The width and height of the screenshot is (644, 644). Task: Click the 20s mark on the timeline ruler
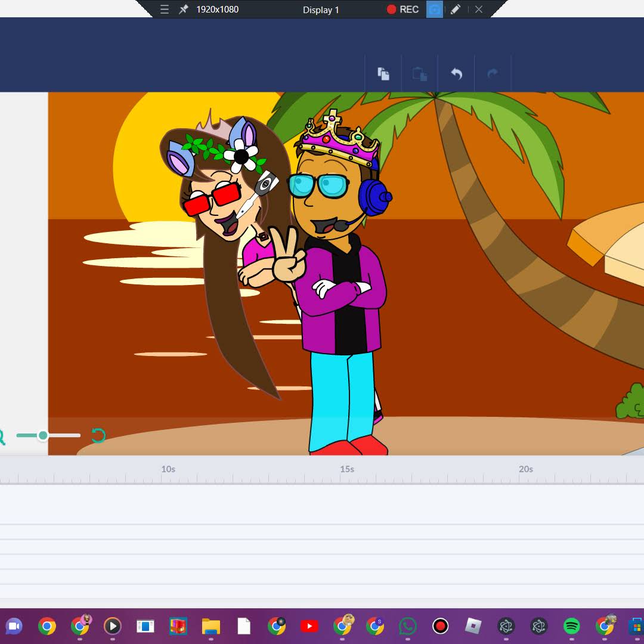[526, 469]
